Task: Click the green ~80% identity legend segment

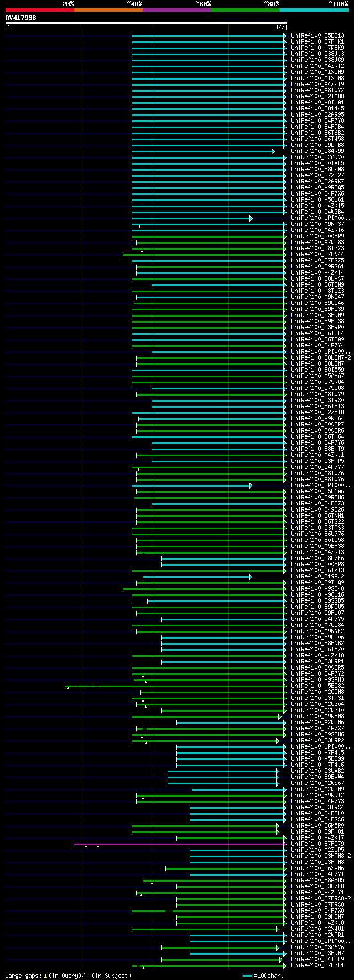Action: pos(246,10)
